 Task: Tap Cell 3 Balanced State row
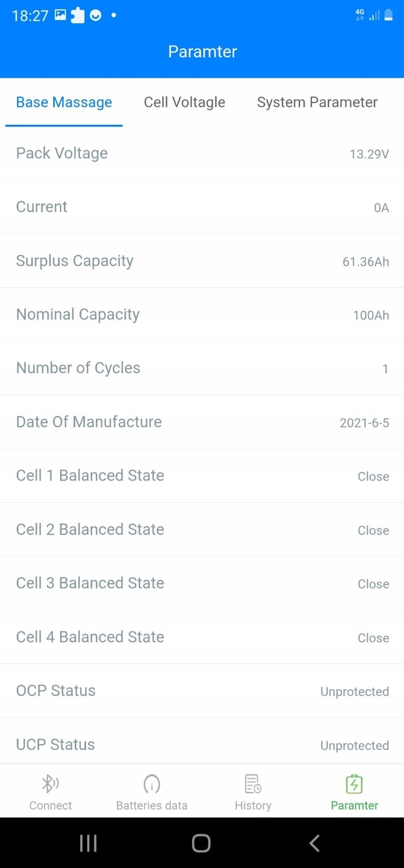202,583
